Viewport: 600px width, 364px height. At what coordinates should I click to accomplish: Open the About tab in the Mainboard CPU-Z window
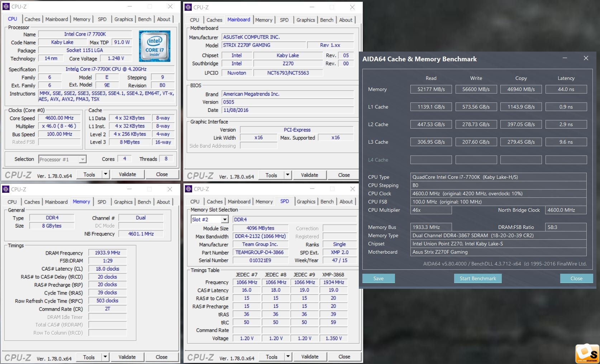click(346, 20)
